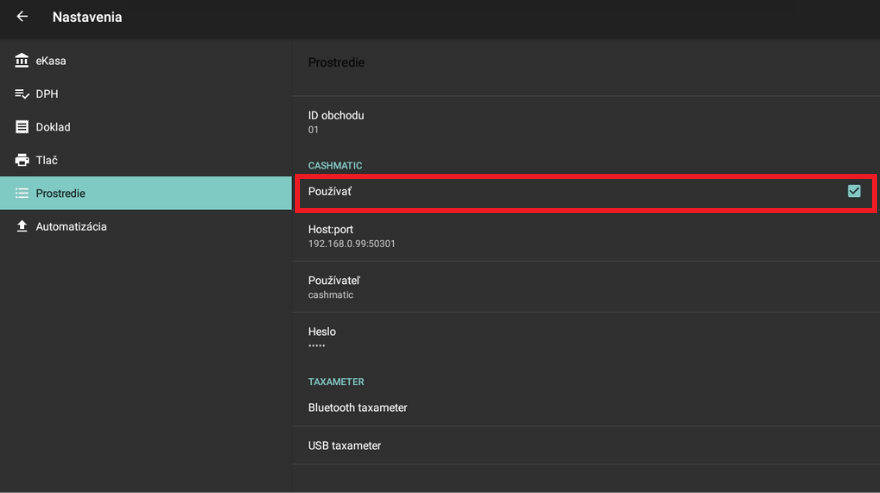Open the Heslo password setting
This screenshot has width=880, height=493.
tap(585, 337)
